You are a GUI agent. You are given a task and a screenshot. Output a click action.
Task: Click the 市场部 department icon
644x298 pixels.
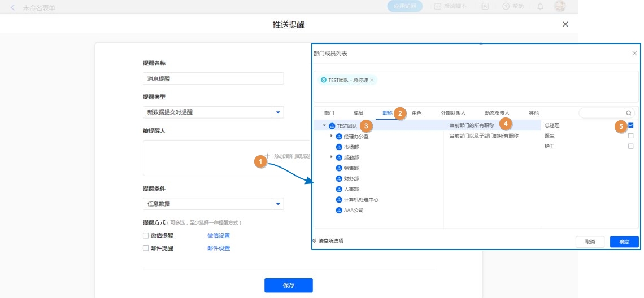tap(339, 147)
